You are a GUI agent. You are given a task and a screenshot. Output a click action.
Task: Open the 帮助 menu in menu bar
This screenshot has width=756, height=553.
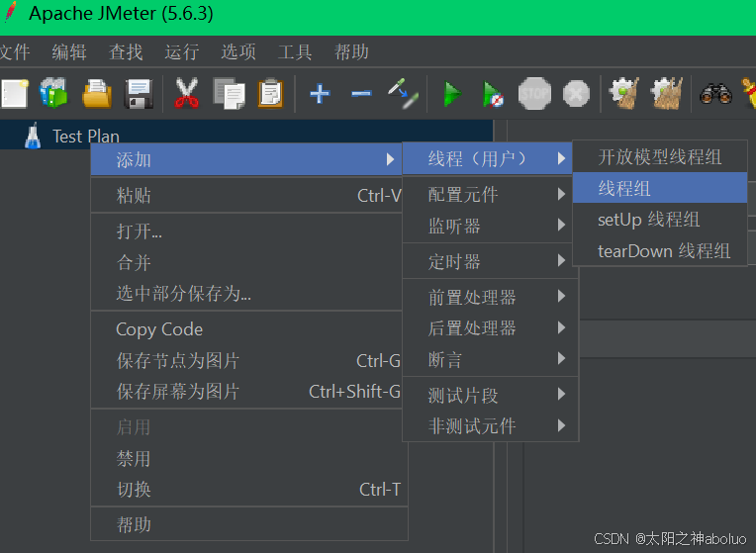(351, 51)
